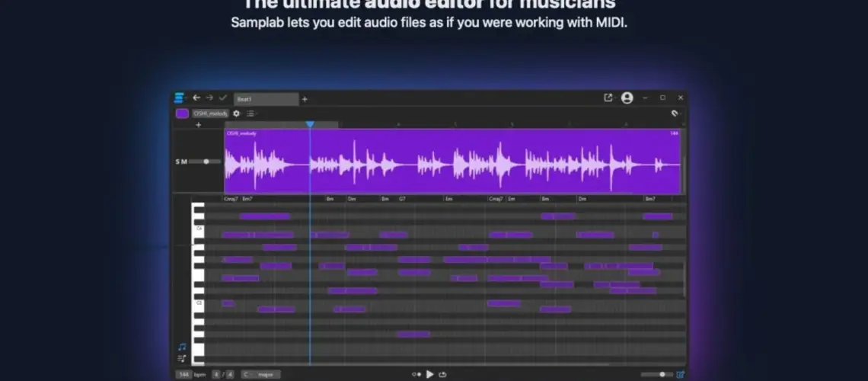Click the blue music notes view icon
The height and width of the screenshot is (381, 868).
[182, 347]
